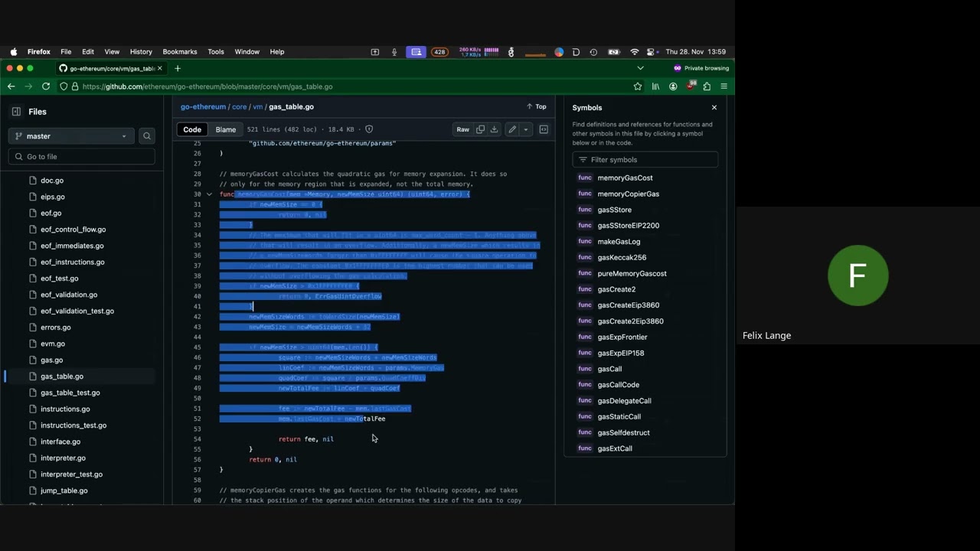The image size is (980, 551).
Task: Open the File menu
Action: 66,52
